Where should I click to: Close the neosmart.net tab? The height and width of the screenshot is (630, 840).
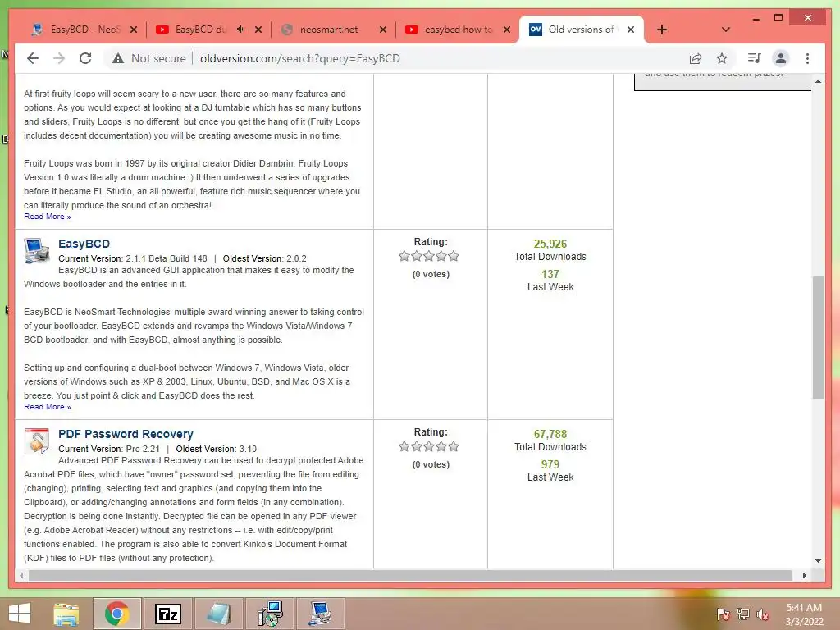pos(383,30)
